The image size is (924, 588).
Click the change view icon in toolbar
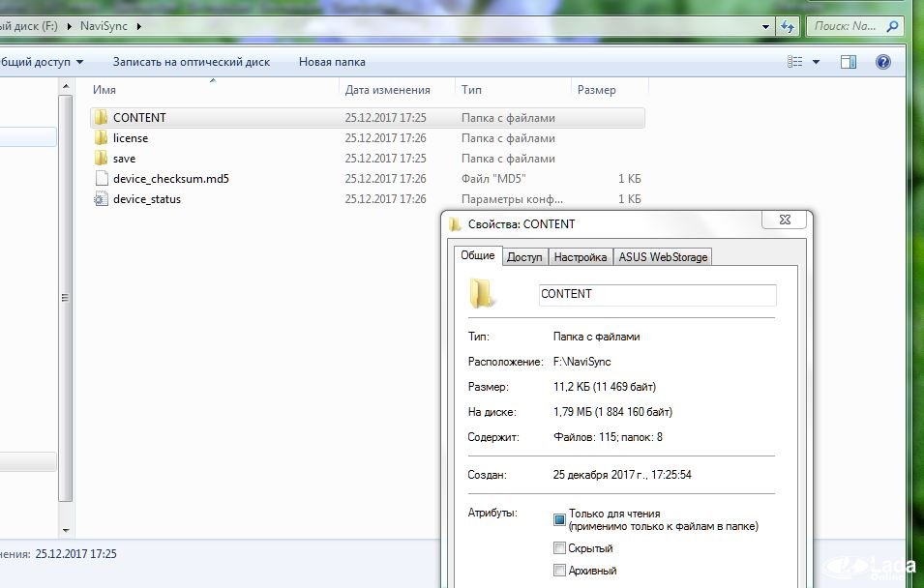point(795,62)
